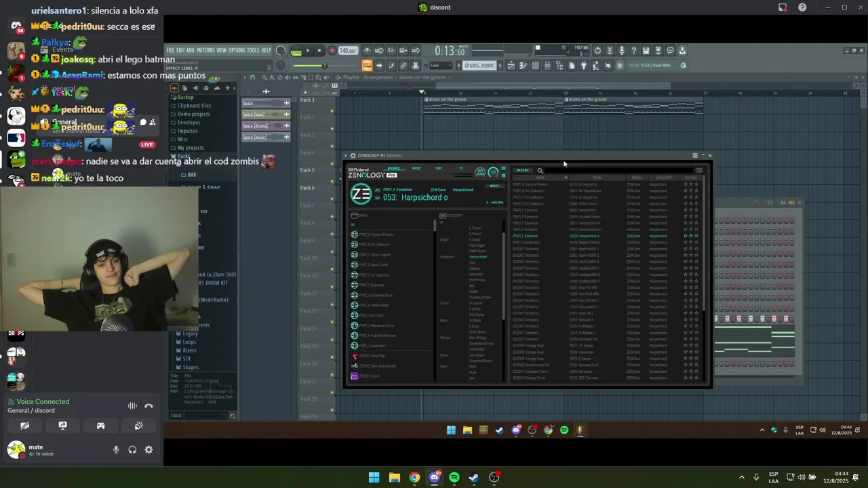Click Zenology preset search magnifier icon
The height and width of the screenshot is (488, 868).
point(540,171)
